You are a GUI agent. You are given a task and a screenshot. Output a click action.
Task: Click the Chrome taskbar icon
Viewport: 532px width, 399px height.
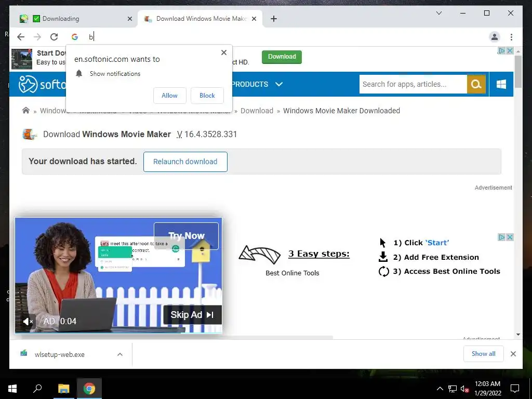point(89,389)
